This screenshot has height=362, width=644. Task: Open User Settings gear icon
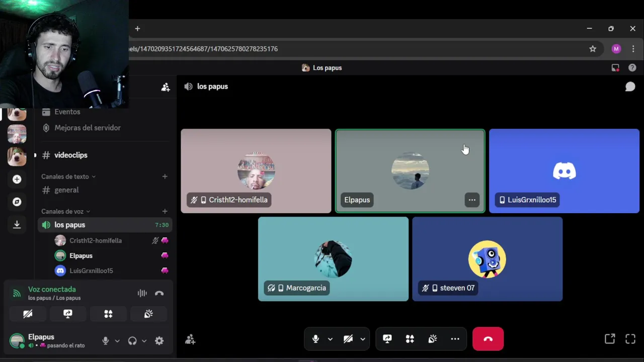tap(159, 341)
